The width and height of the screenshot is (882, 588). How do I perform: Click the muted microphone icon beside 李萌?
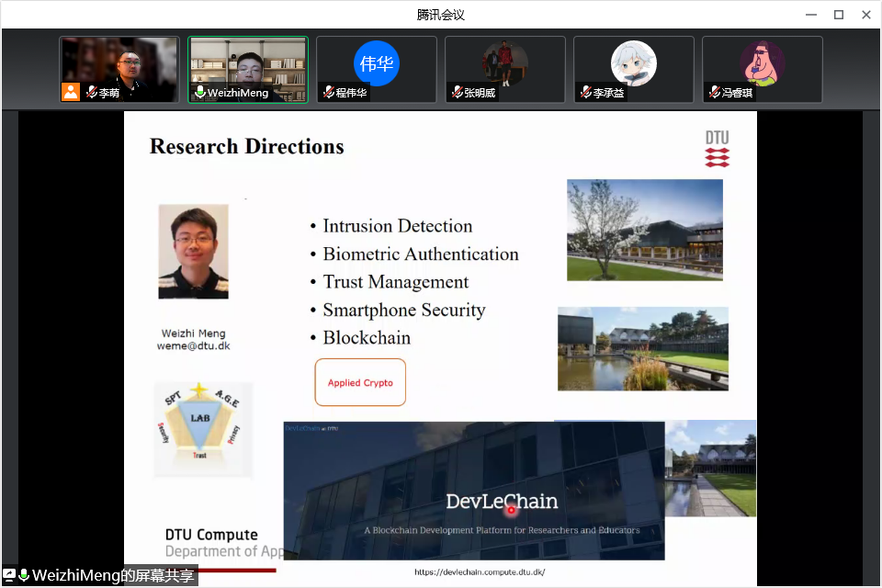tap(91, 93)
